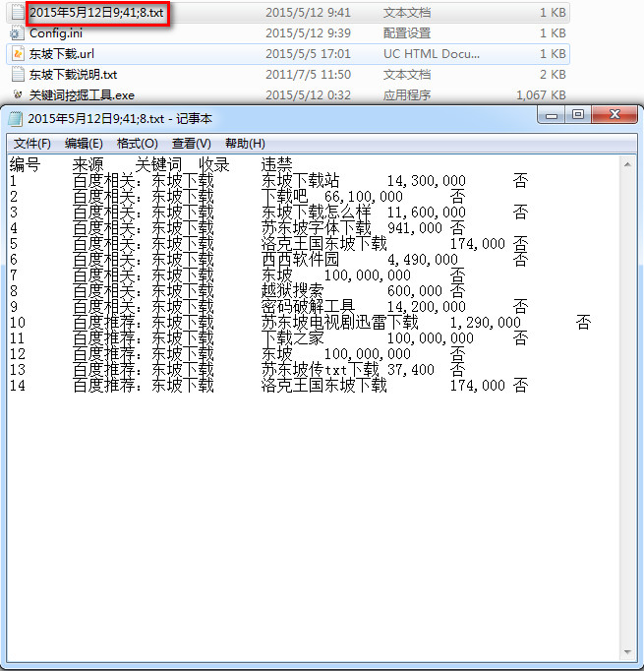
Task: Click the 下载之家 keyword in row 11
Action: coord(292,338)
